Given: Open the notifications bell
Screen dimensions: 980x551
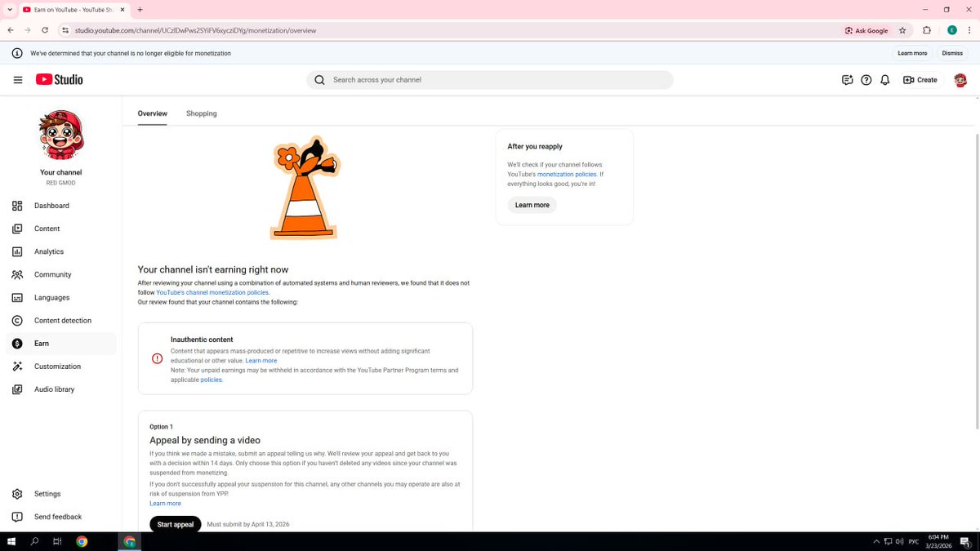Looking at the screenshot, I should click(x=884, y=80).
